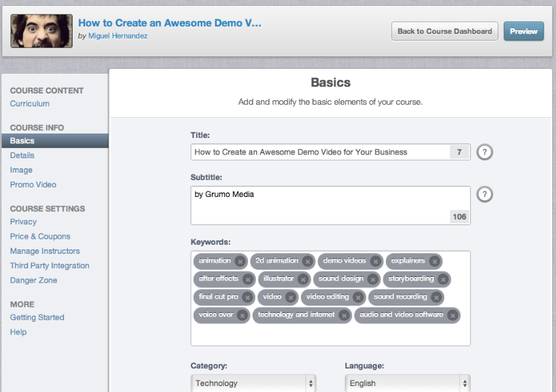Click into the Title text field
Screen dimensions: 556x392
321,152
